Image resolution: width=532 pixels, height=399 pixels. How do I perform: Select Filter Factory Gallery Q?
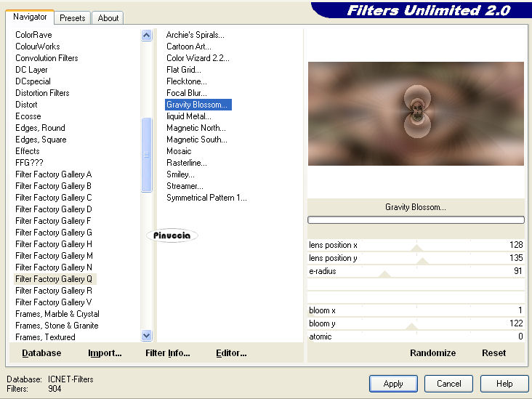54,279
